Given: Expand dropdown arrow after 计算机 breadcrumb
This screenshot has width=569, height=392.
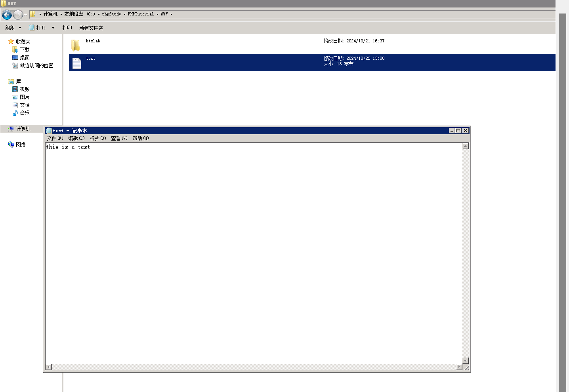Looking at the screenshot, I should click(61, 14).
